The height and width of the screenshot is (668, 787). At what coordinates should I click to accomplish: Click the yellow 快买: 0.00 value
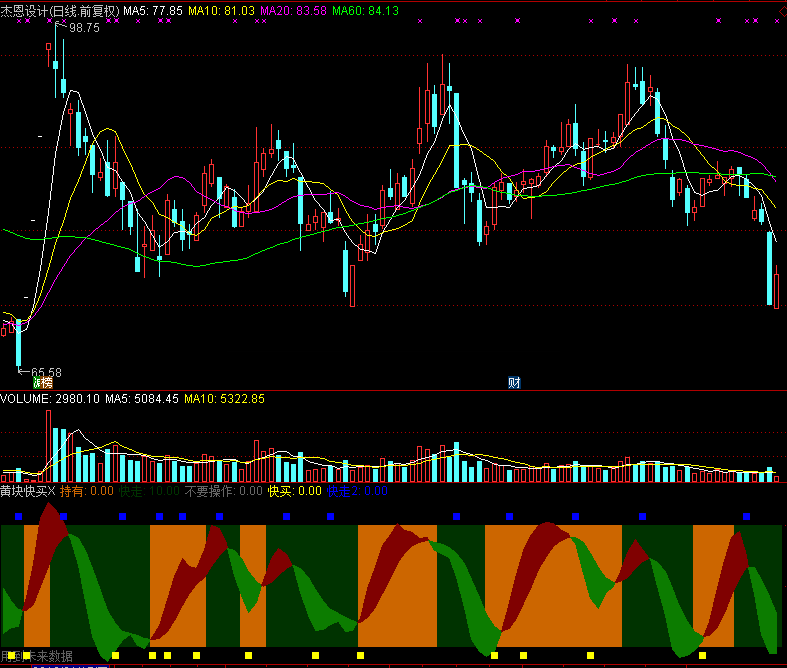(295, 491)
